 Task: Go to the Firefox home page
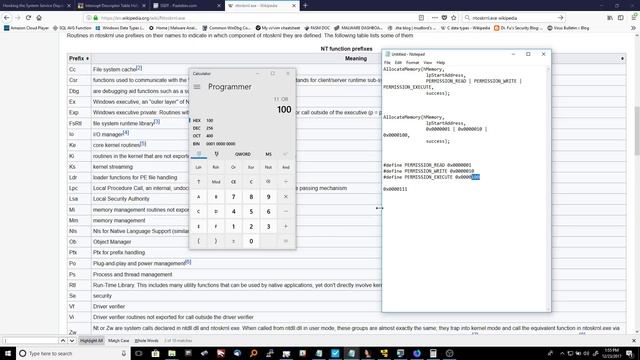click(39, 18)
